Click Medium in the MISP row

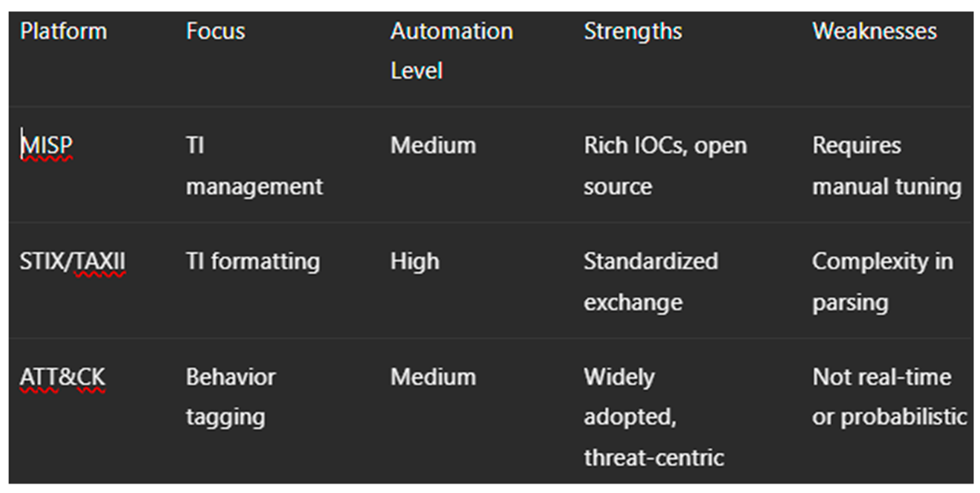coord(433,146)
